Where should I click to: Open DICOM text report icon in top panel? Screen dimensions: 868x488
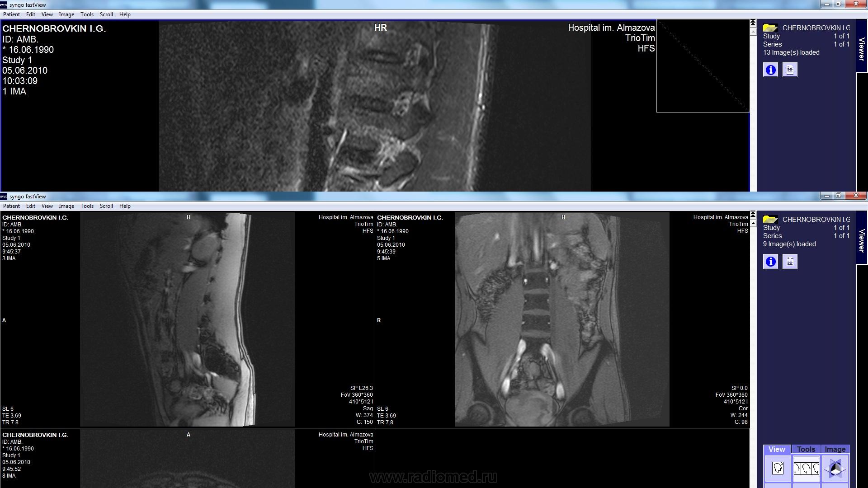coord(790,70)
